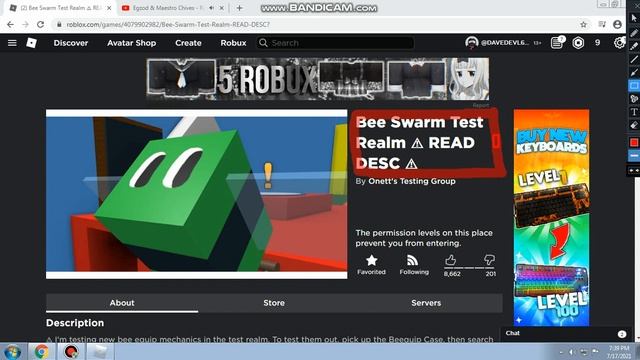Select Bandicam line drawing tool

click(634, 59)
